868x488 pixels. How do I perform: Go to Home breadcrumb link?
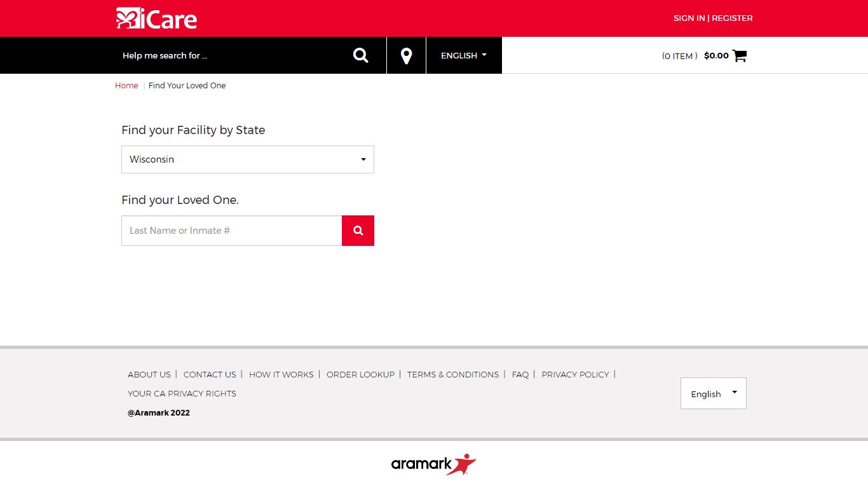(126, 85)
